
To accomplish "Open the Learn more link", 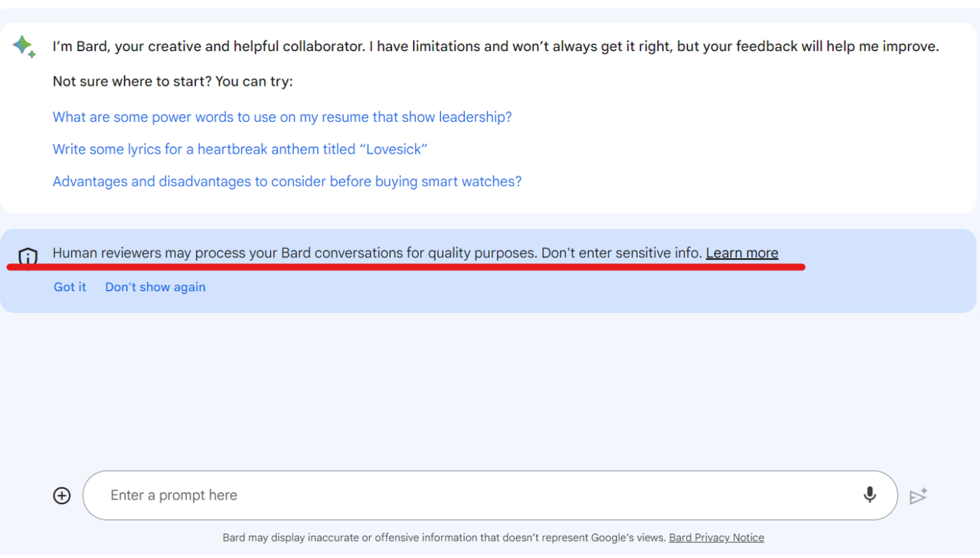I will [742, 253].
